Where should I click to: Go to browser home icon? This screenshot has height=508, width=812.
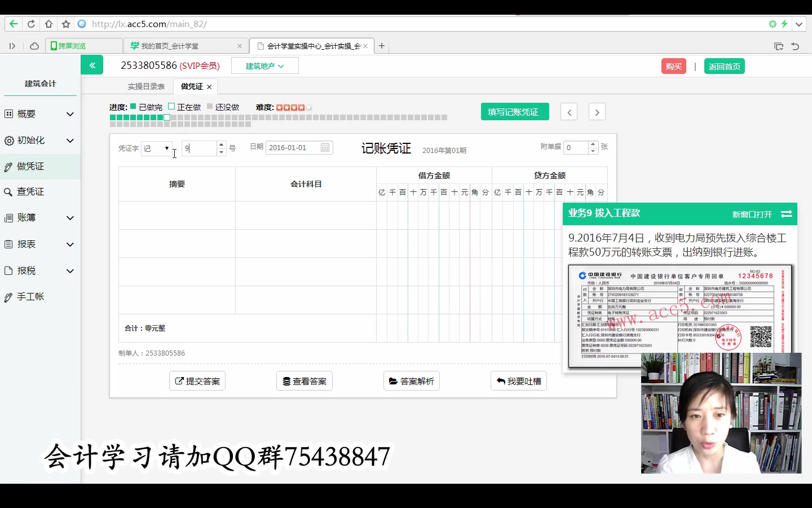[48, 24]
